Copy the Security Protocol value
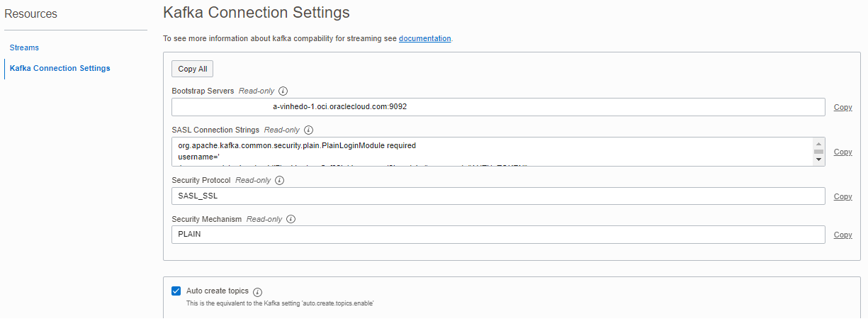The height and width of the screenshot is (331, 868). (x=842, y=196)
